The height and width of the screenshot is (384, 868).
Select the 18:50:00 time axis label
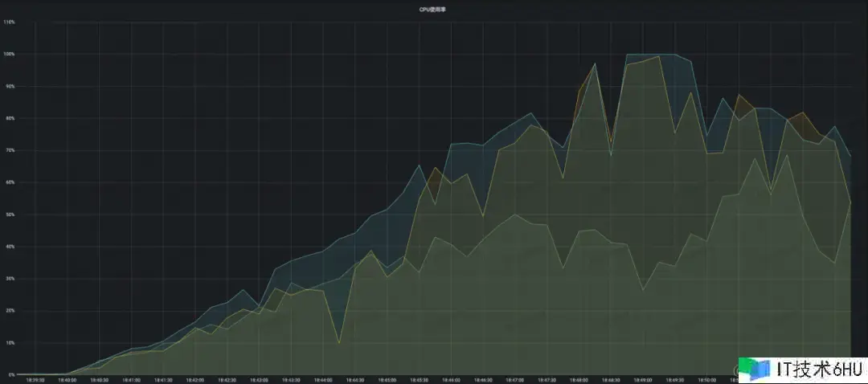(x=706, y=380)
